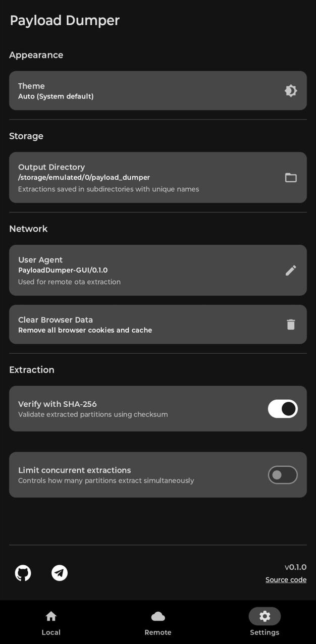This screenshot has height=644, width=316.
Task: Tap the Clear Browser Data row
Action: tap(141, 325)
